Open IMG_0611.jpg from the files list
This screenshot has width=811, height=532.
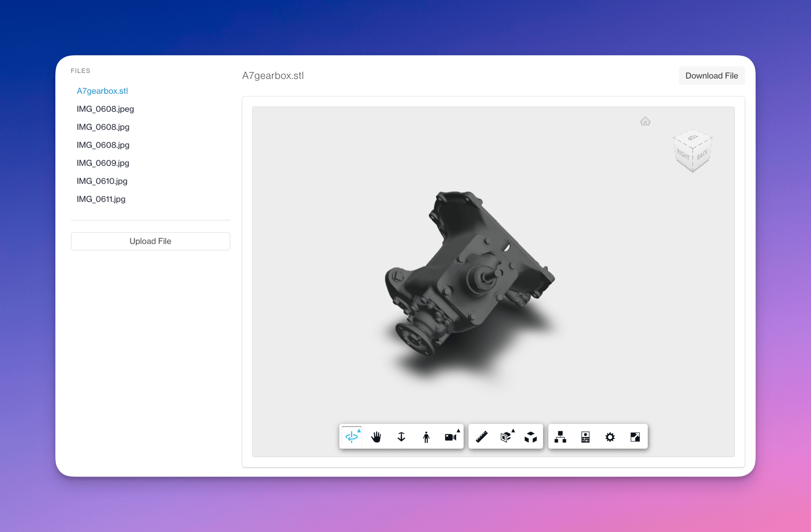pos(101,199)
